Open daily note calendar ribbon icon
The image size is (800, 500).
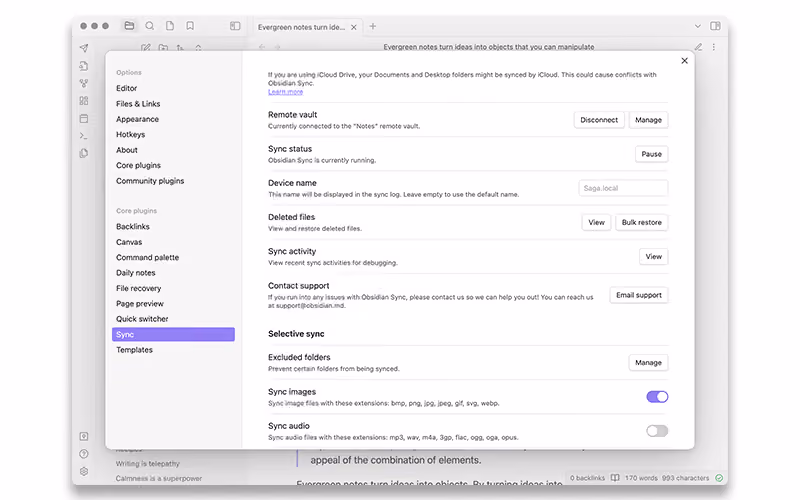pos(84,118)
